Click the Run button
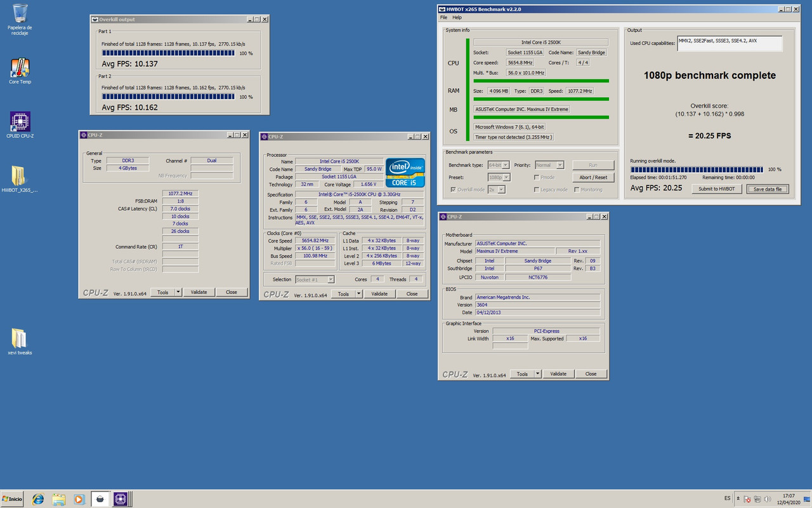The image size is (812, 508). click(x=593, y=165)
